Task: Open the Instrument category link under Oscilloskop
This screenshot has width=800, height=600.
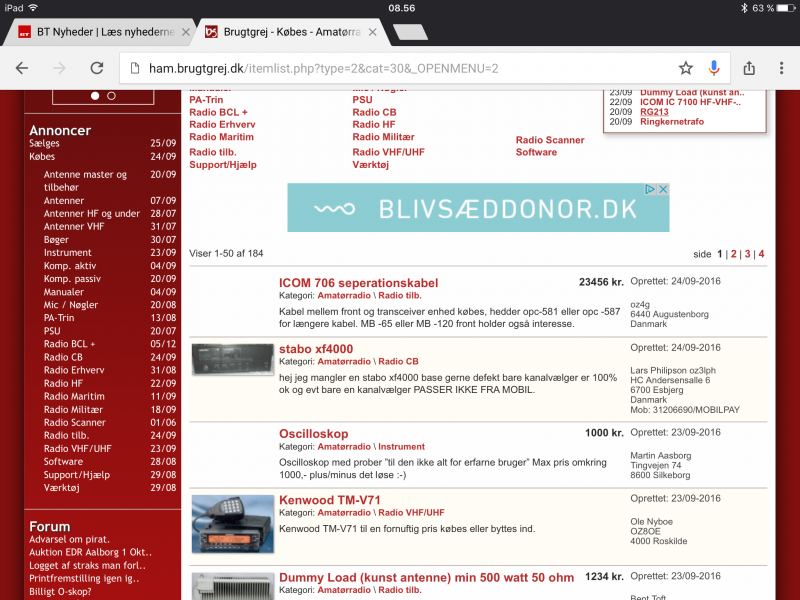Action: 401,447
